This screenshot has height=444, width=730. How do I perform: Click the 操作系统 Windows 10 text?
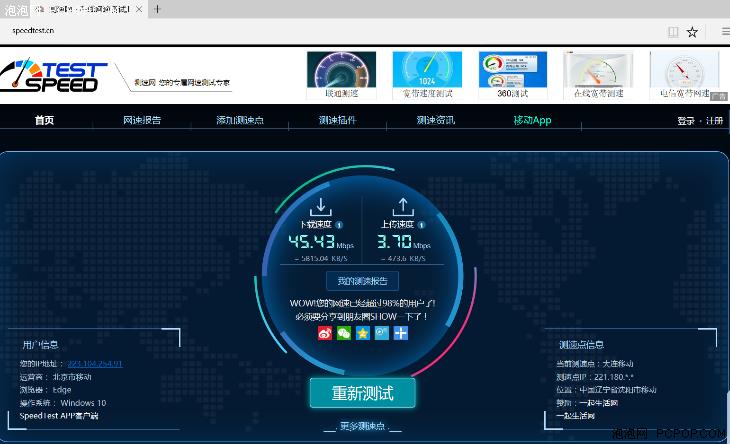pyautogui.click(x=63, y=403)
